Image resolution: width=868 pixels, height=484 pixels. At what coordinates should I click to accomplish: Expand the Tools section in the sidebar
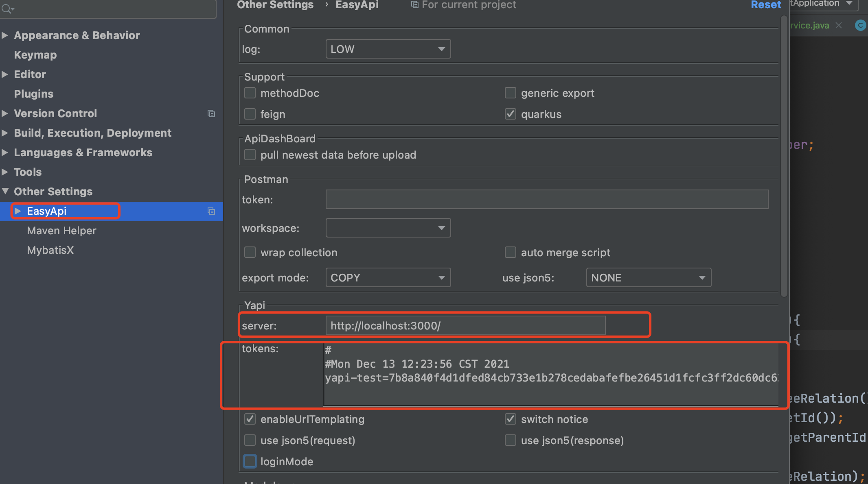click(x=5, y=172)
